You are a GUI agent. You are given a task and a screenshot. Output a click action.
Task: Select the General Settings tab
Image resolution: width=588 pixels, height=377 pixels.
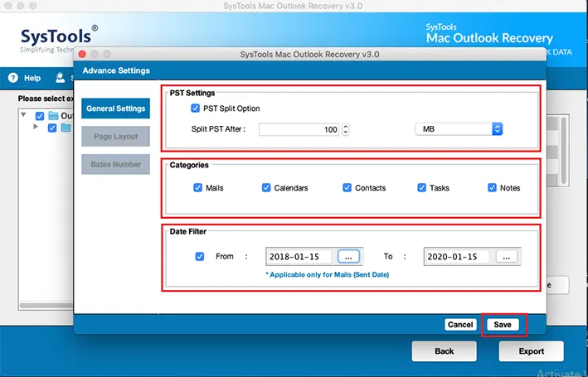115,109
